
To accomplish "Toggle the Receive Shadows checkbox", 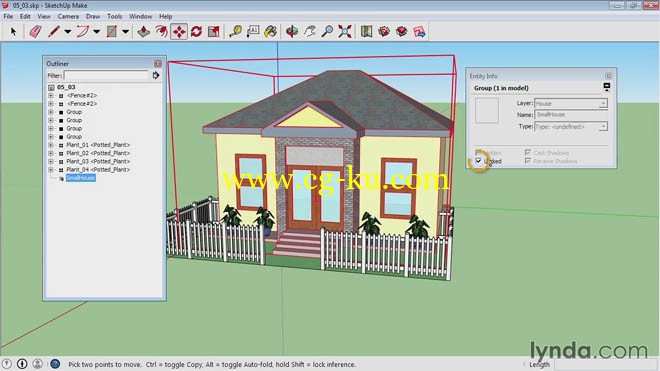I will 527,161.
